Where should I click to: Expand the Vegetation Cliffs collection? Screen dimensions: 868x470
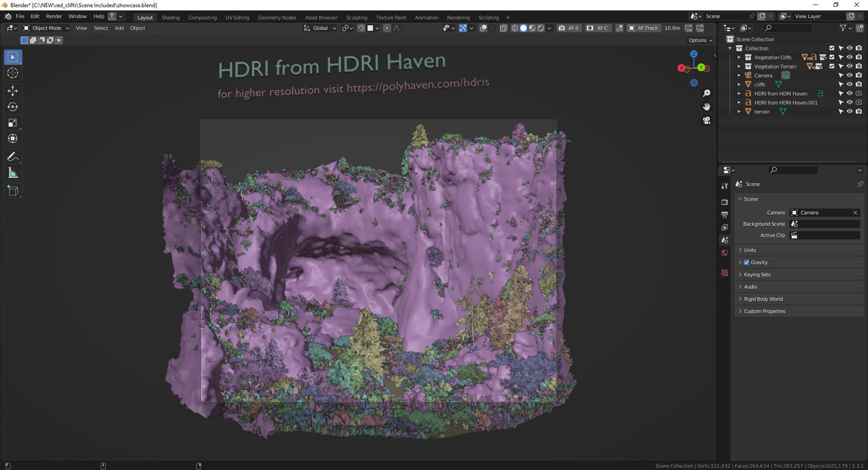[739, 57]
